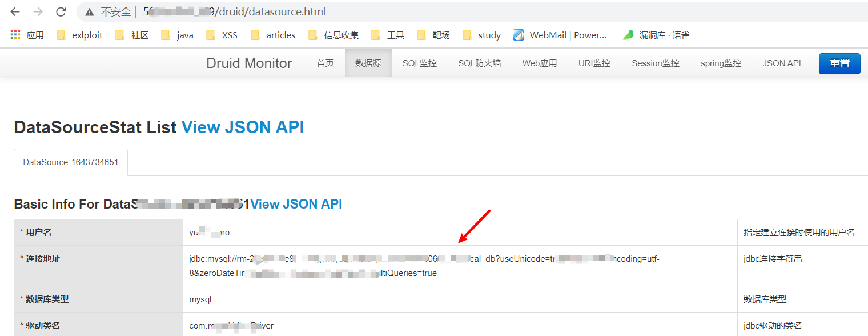Open the WebMail bookmark
This screenshot has width=868, height=336.
[560, 35]
